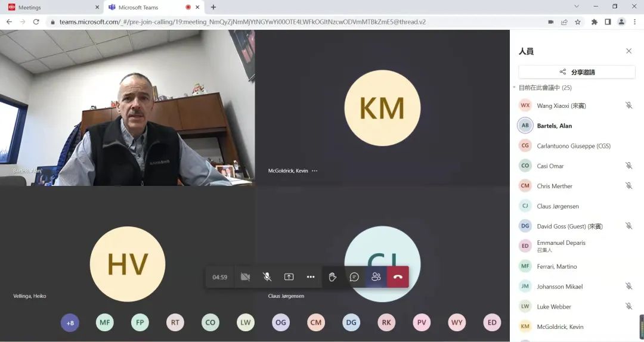Toggle the camera in the call toolbar

click(x=245, y=277)
